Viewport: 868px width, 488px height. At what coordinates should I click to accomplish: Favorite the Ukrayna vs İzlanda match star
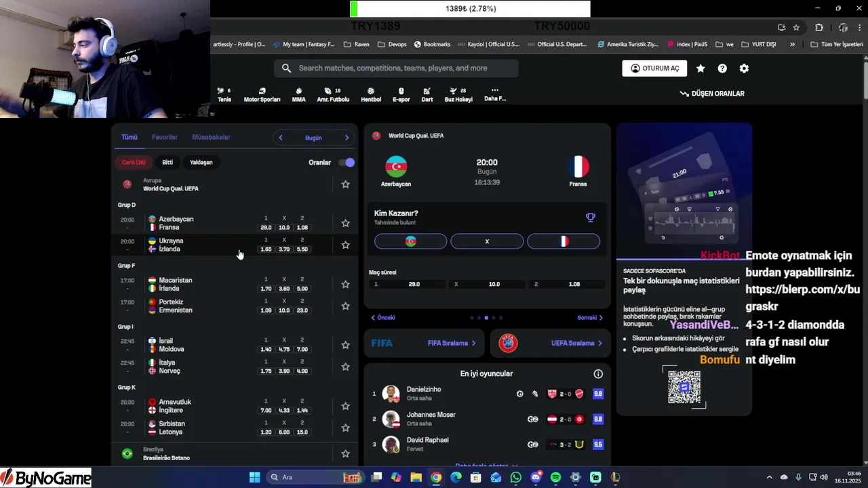click(x=345, y=245)
